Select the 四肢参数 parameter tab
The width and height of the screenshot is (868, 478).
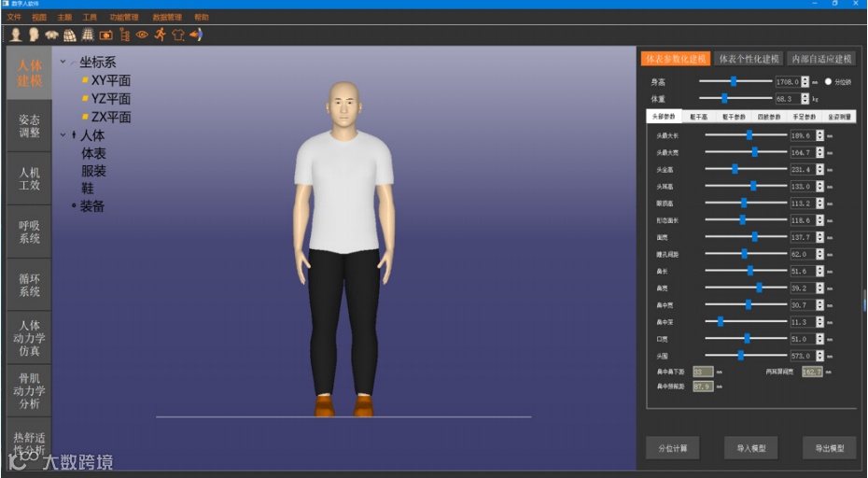[769, 117]
